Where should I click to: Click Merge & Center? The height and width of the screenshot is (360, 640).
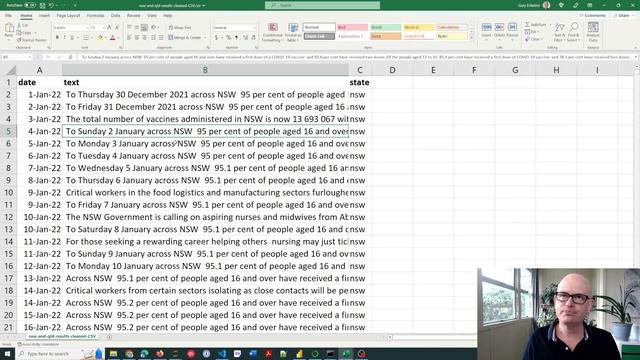(184, 38)
